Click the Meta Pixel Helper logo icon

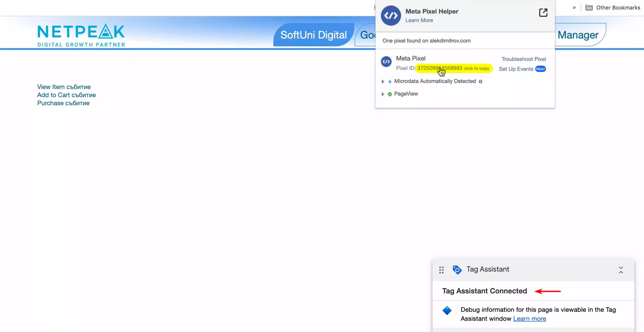point(391,16)
